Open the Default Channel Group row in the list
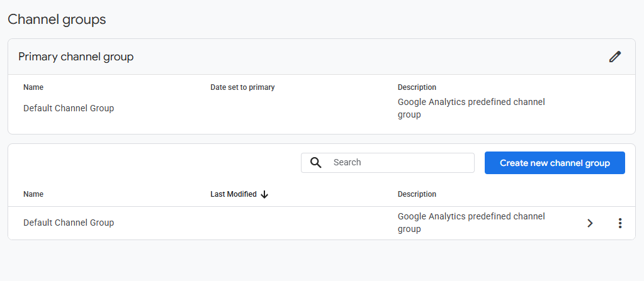This screenshot has width=644, height=281. [322, 223]
